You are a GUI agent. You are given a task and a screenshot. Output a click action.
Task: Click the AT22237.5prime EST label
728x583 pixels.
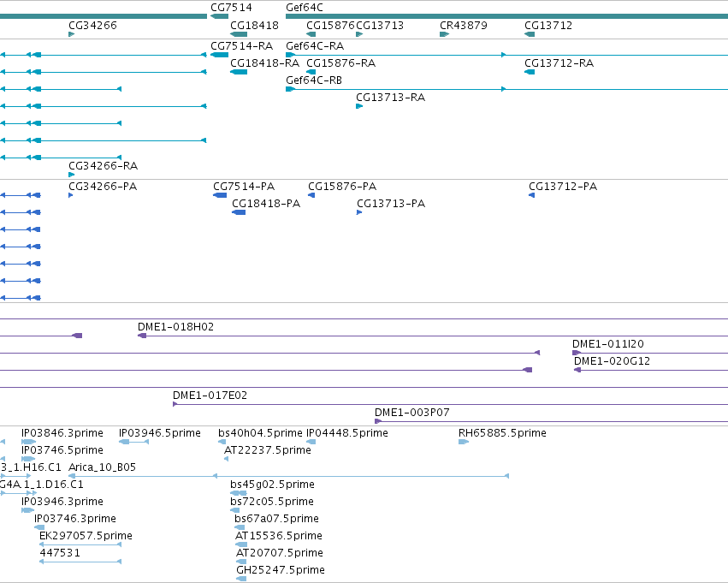click(268, 450)
